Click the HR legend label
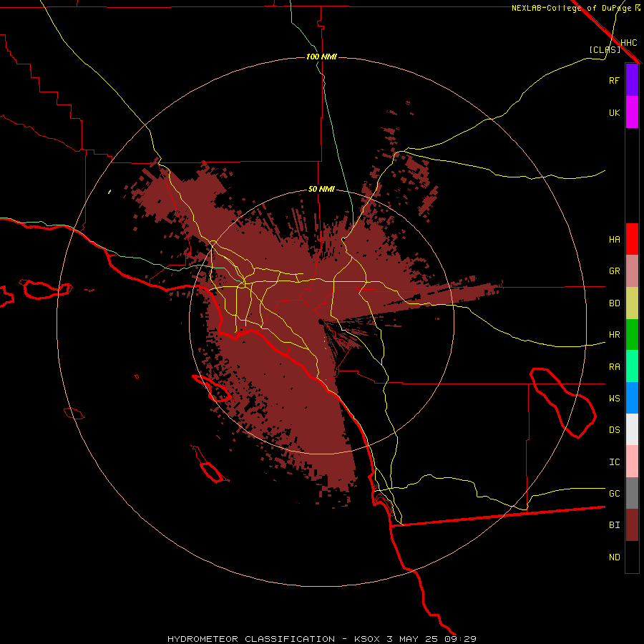644x644 pixels. click(614, 335)
